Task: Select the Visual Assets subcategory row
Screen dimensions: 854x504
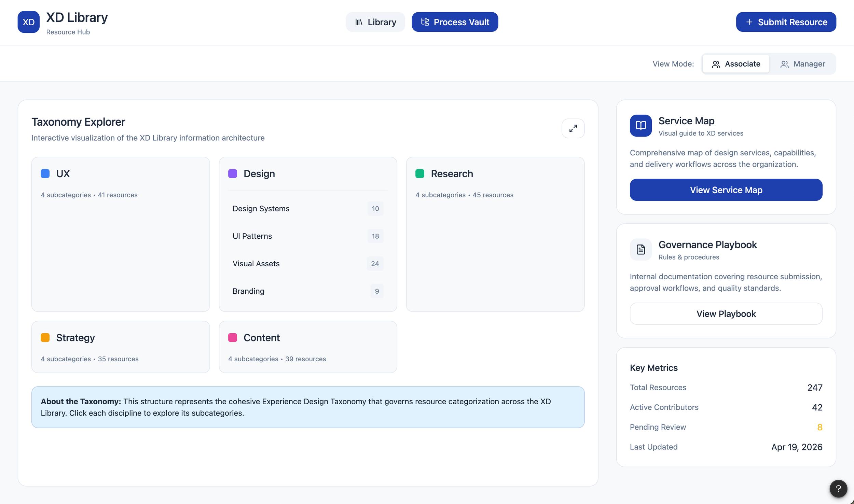Action: (307, 264)
